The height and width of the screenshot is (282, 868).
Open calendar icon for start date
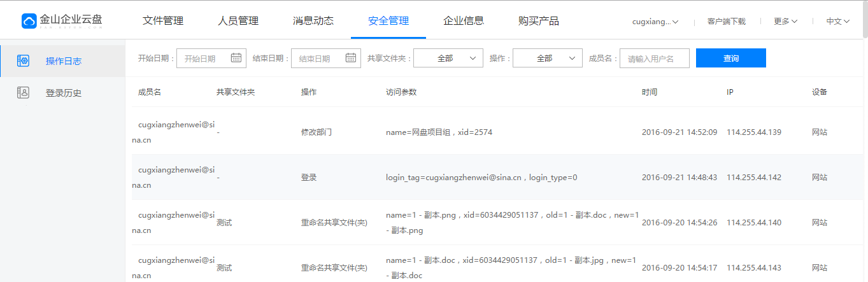[x=236, y=58]
